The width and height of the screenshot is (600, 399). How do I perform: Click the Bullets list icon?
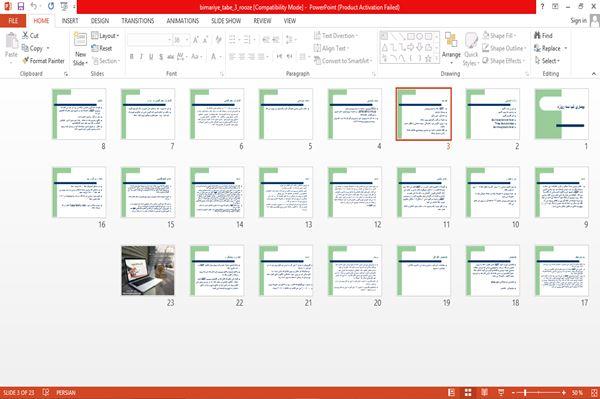click(233, 39)
